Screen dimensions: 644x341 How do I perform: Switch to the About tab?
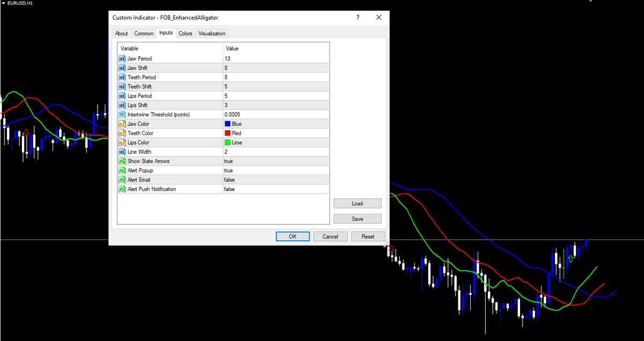pyautogui.click(x=121, y=33)
